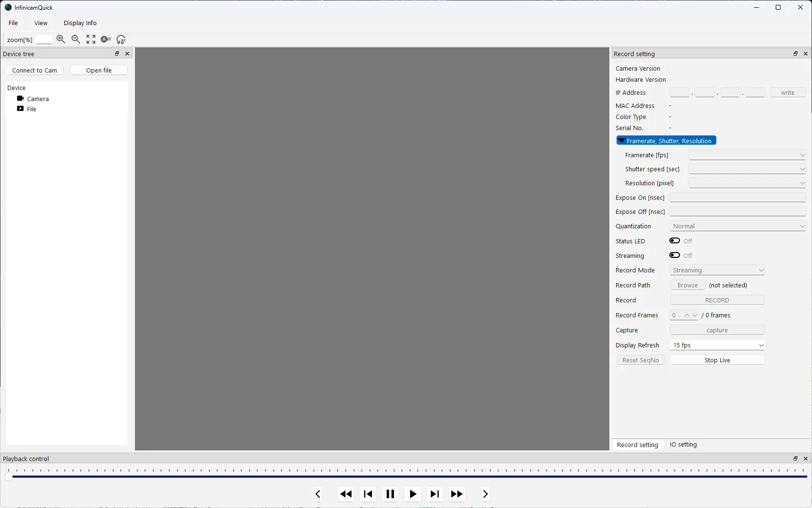Click the Connect to Cam button
The width and height of the screenshot is (812, 508).
tap(35, 70)
